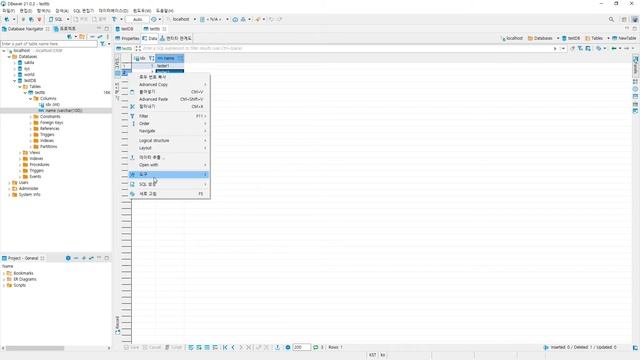Click the search magnifier icon in toolbar

tap(611, 19)
